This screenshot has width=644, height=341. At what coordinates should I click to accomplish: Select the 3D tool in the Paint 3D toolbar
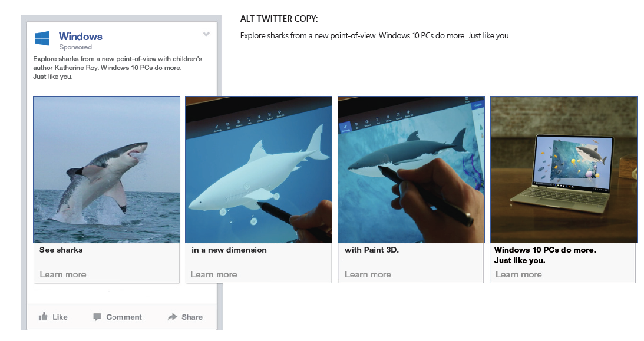227,124
